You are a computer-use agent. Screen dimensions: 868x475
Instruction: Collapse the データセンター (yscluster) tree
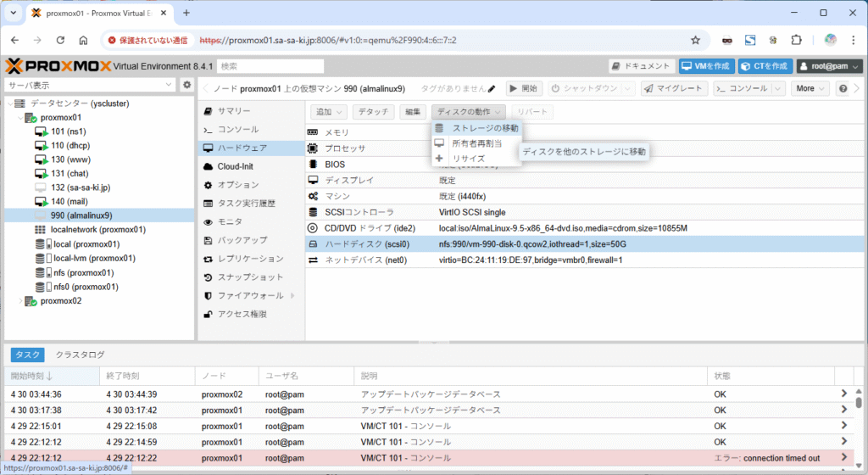pos(10,103)
